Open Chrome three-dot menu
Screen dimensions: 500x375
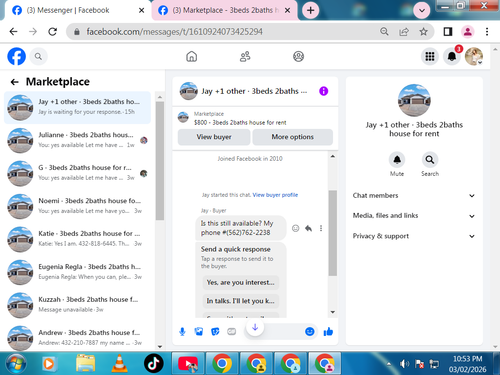tap(487, 32)
